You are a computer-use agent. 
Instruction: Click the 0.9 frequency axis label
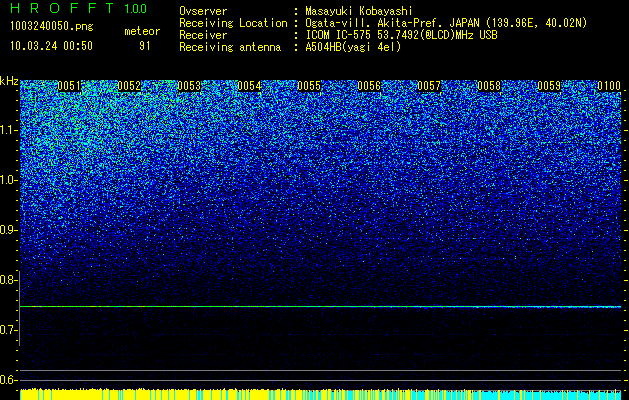pos(8,230)
